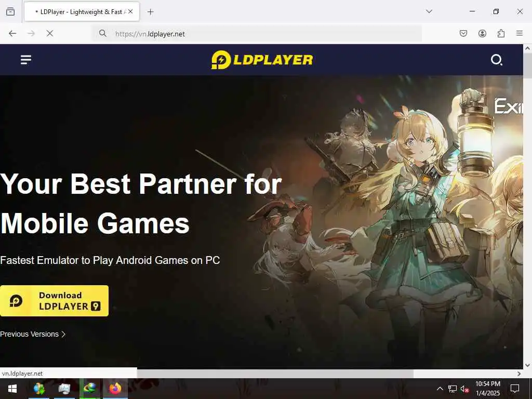Open the Save to Pocket icon

coord(463,33)
